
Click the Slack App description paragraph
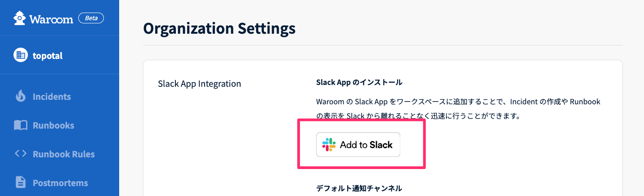point(458,109)
